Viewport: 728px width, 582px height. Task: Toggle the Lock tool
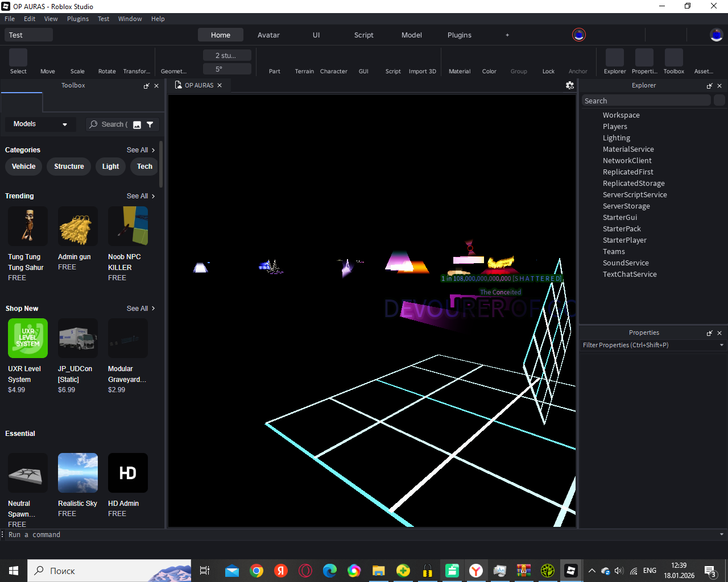[548, 61]
